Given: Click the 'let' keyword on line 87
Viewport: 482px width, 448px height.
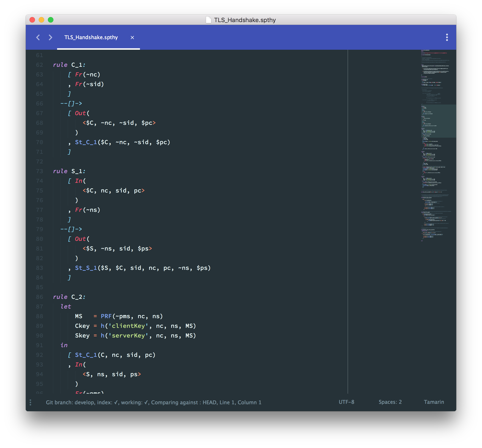Looking at the screenshot, I should point(66,307).
